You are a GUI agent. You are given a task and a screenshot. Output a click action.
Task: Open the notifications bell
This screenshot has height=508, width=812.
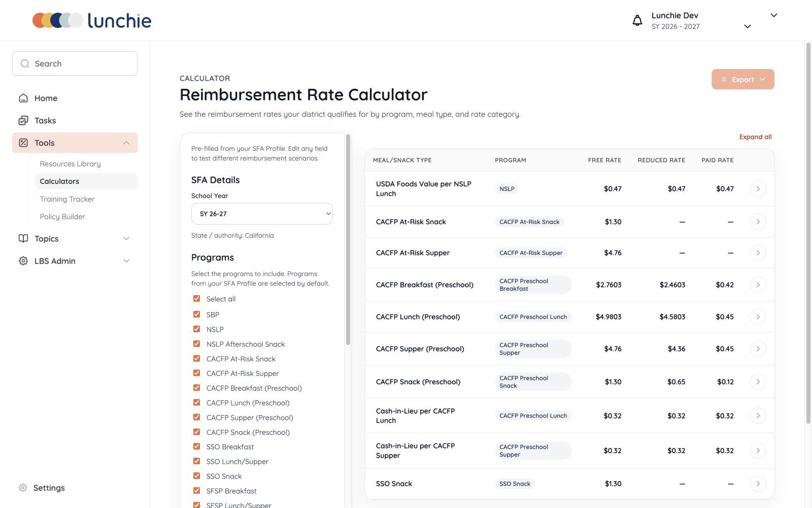637,20
